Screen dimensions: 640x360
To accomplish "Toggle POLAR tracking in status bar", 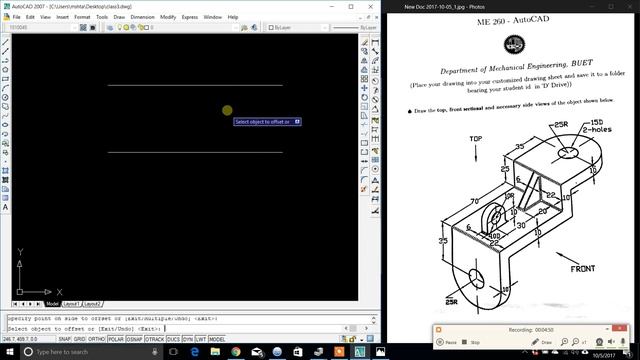I will pyautogui.click(x=116, y=339).
